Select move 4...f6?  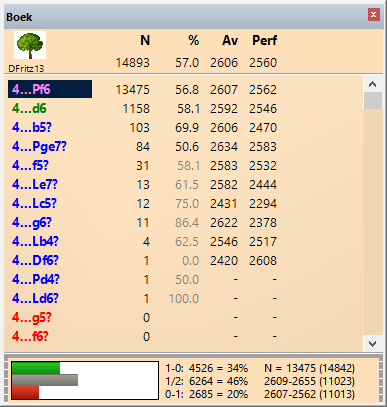coord(30,336)
